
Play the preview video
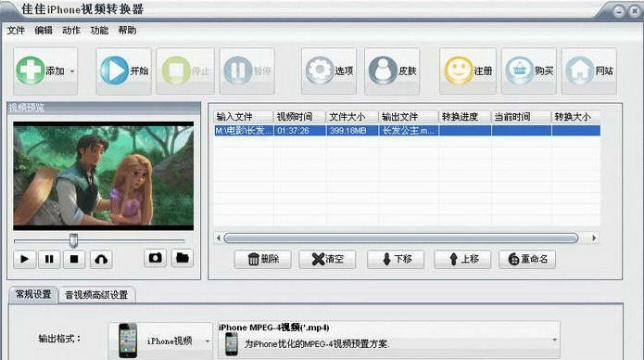point(25,259)
